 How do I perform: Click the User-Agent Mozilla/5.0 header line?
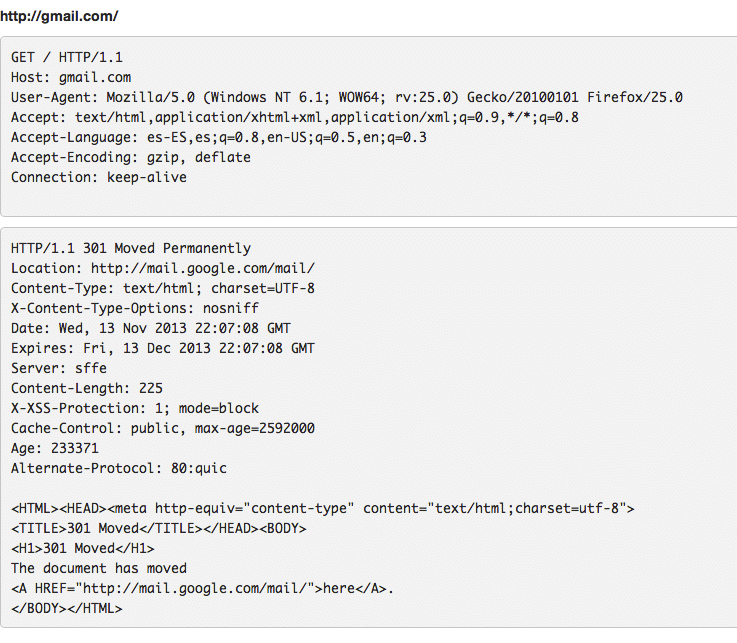(347, 97)
